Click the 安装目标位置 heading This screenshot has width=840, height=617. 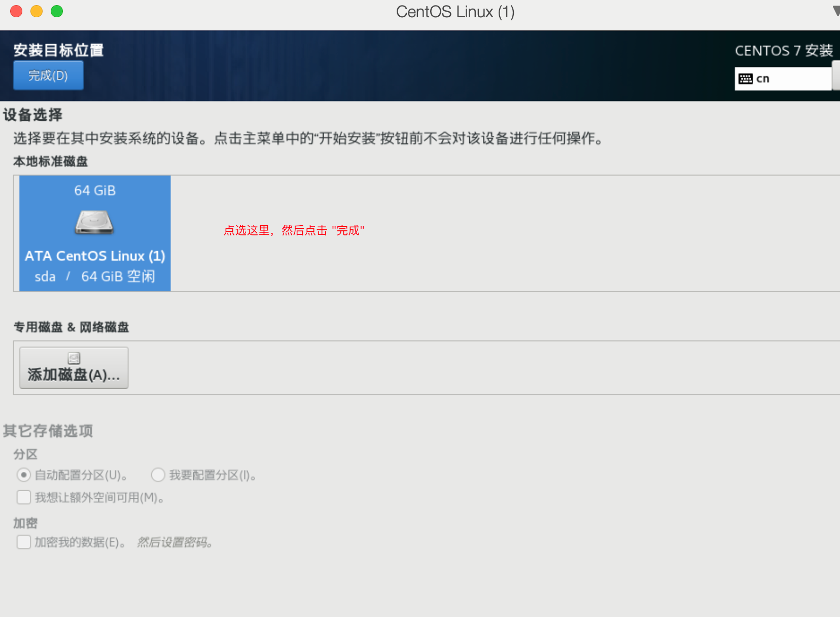tap(58, 50)
